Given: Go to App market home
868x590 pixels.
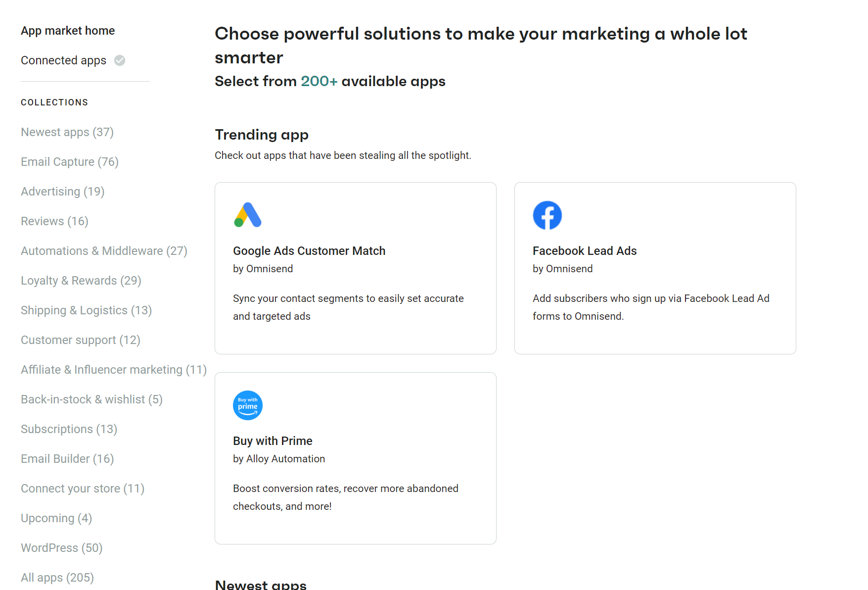Looking at the screenshot, I should point(68,30).
